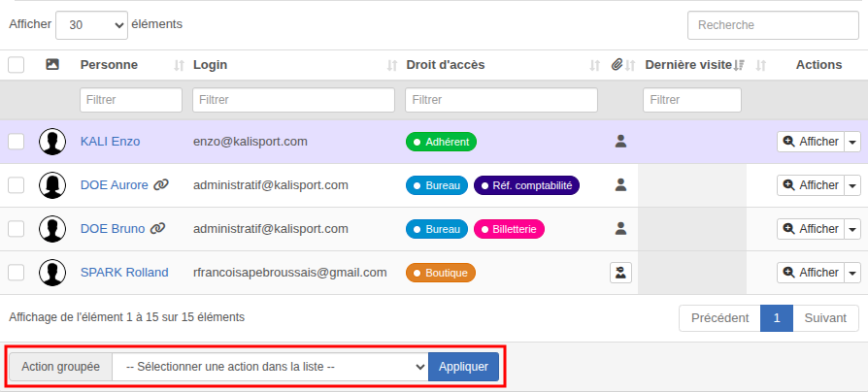The width and height of the screenshot is (868, 392).
Task: Check the box for KALI Enzo
Action: click(x=17, y=142)
